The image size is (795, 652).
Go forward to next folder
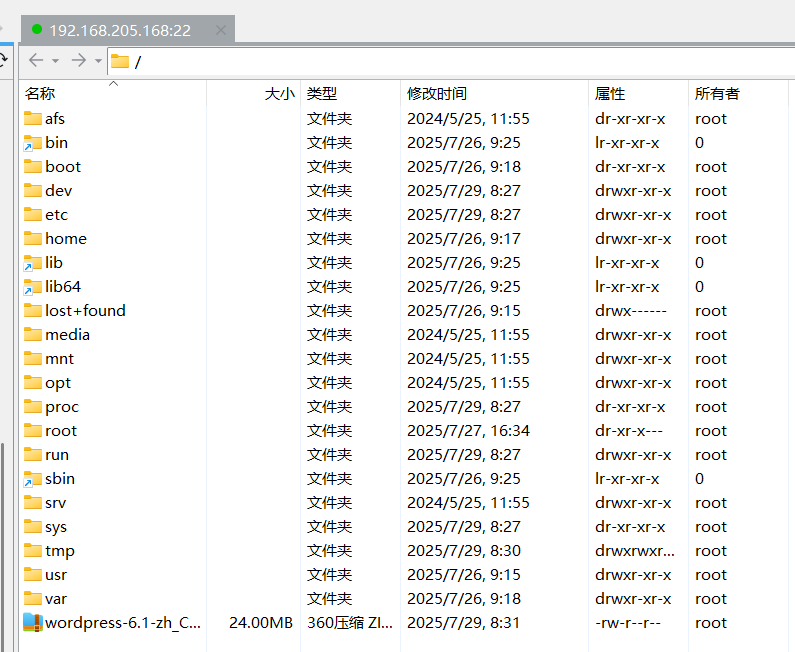pyautogui.click(x=79, y=60)
